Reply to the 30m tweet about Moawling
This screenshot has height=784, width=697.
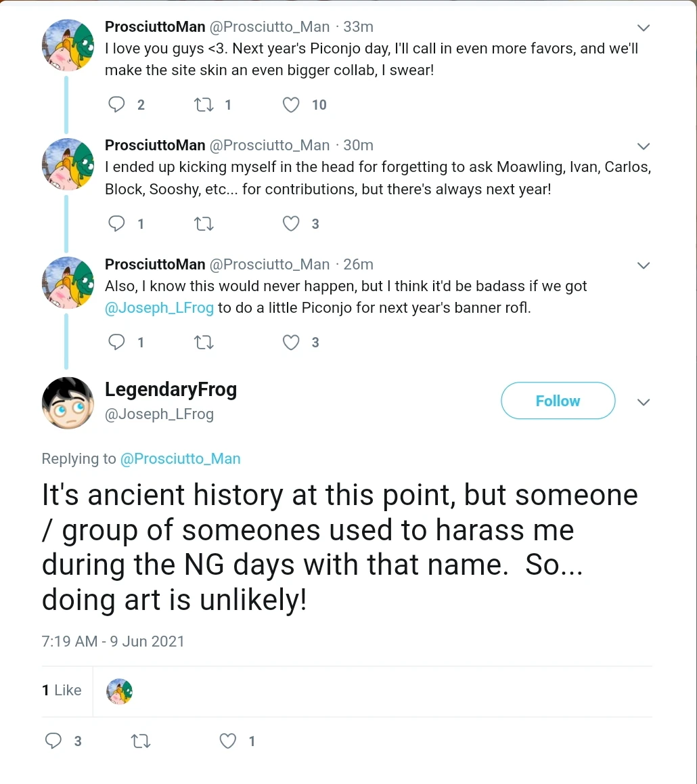click(x=117, y=223)
